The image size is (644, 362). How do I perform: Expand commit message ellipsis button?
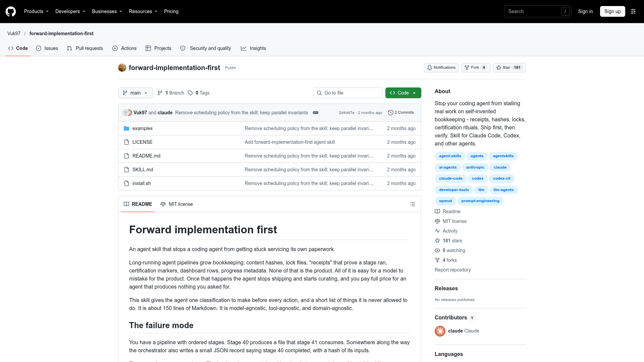pyautogui.click(x=316, y=113)
